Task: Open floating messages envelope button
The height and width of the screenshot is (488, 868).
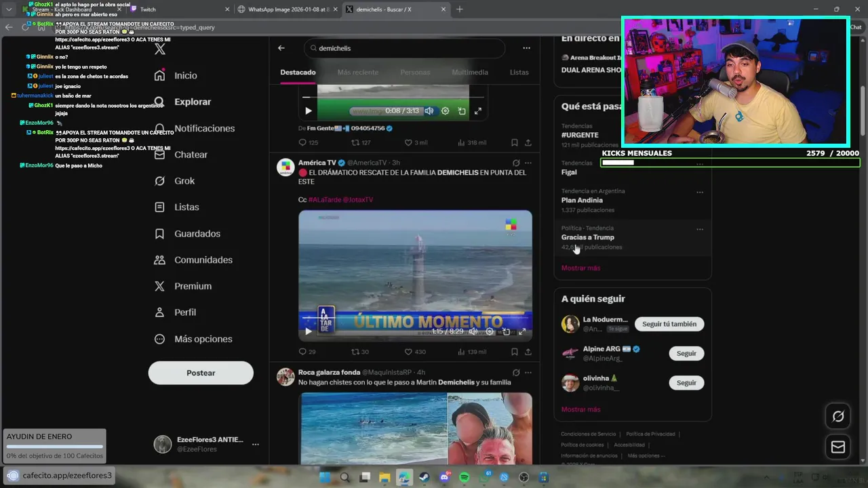Action: (x=838, y=447)
